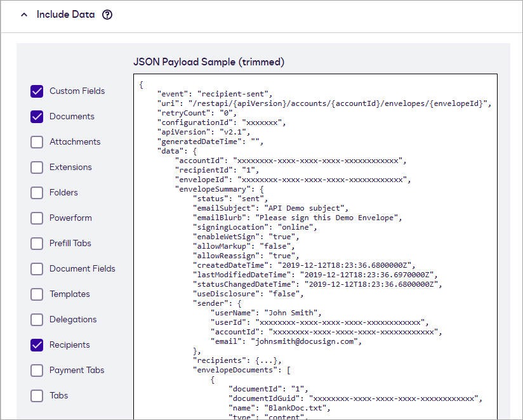Click the "recipientId": "1" line

(x=217, y=170)
